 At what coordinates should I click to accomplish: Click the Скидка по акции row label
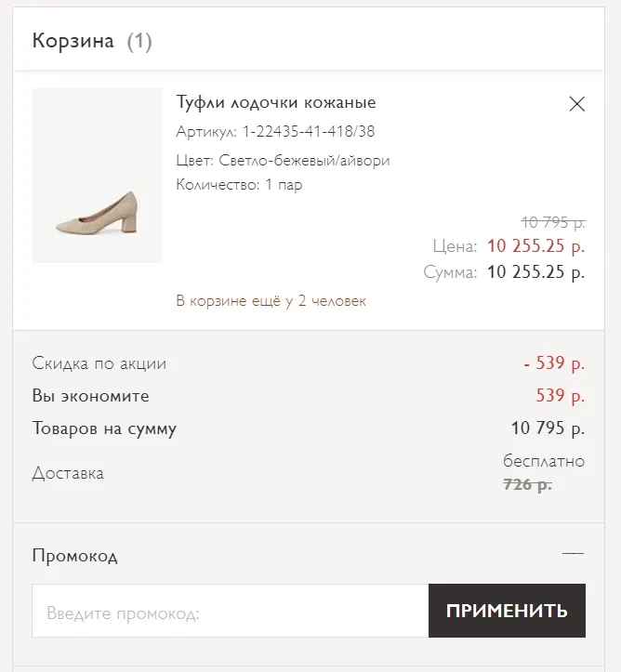99,363
